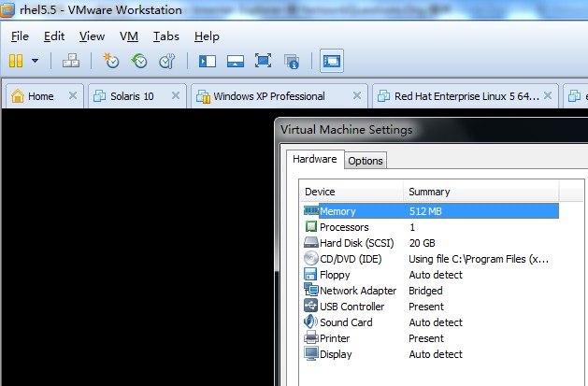The image size is (588, 386).
Task: Select the Processors device row
Action: coord(431,227)
